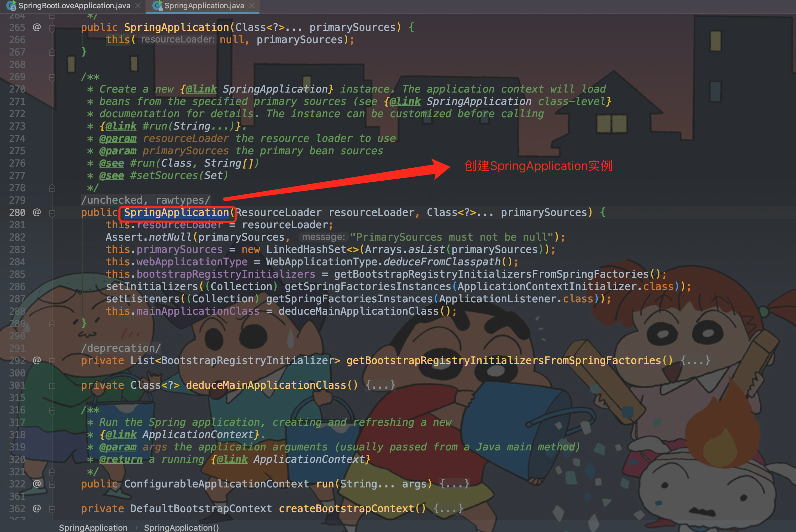Image resolution: width=796 pixels, height=532 pixels.
Task: Collapse the constructor fold at line 280
Action: [x=52, y=213]
